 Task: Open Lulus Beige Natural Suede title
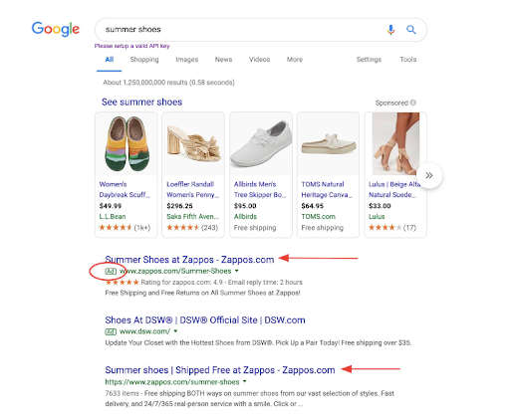[394, 189]
